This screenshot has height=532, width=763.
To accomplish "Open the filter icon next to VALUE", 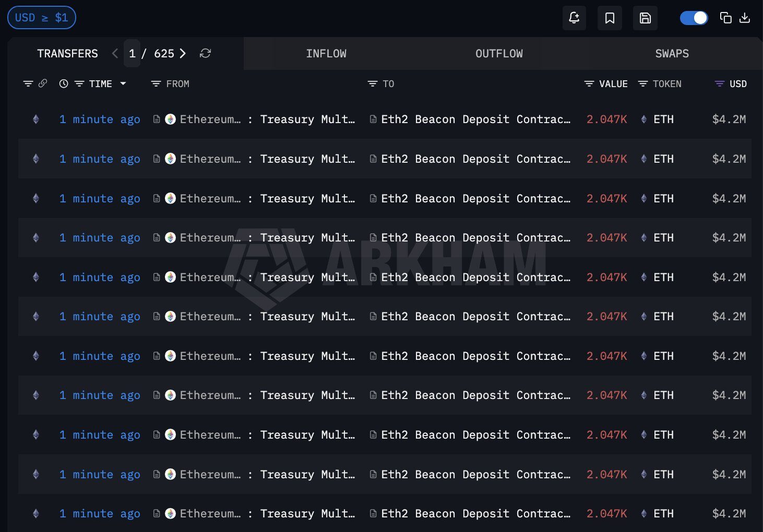I will [589, 83].
